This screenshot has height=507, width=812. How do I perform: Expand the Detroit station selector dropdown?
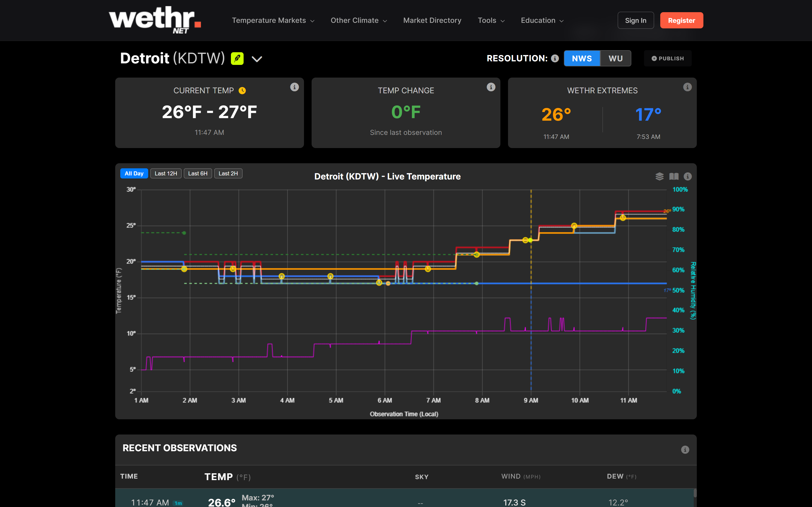(x=257, y=59)
